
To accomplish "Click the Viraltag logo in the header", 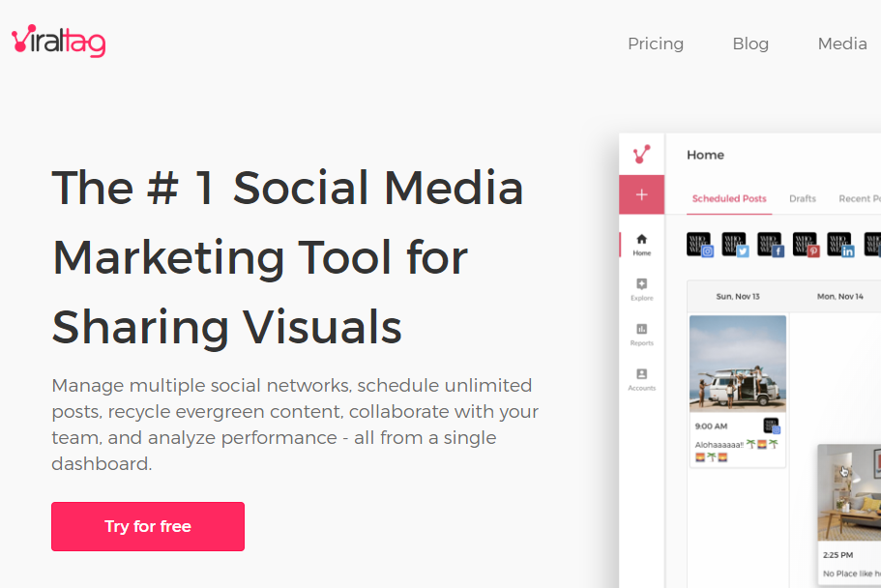I will [58, 42].
